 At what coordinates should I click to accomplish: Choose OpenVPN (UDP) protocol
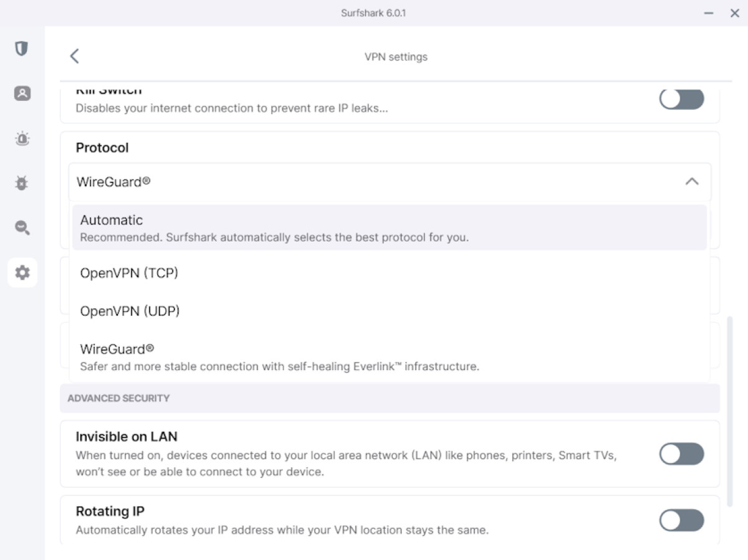[x=390, y=311]
